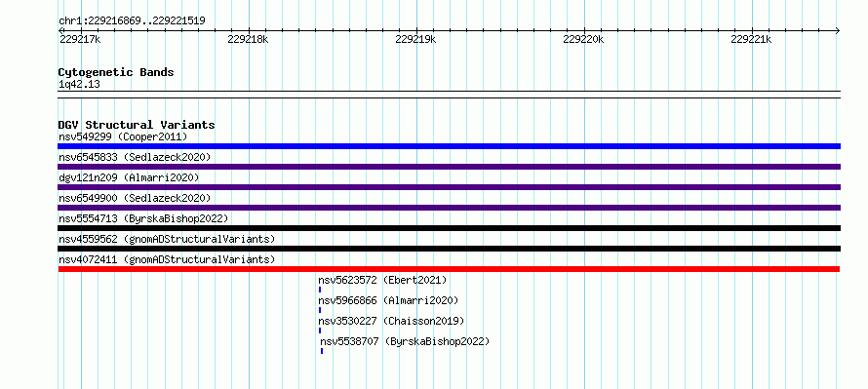868x389 pixels.
Task: Open nsv549299 (Cooper2011) label
Action: (x=123, y=136)
